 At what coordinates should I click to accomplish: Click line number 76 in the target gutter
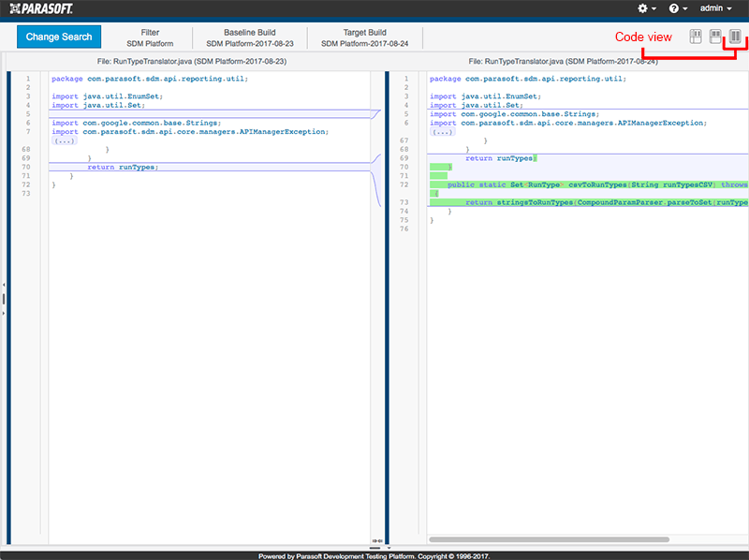[404, 229]
